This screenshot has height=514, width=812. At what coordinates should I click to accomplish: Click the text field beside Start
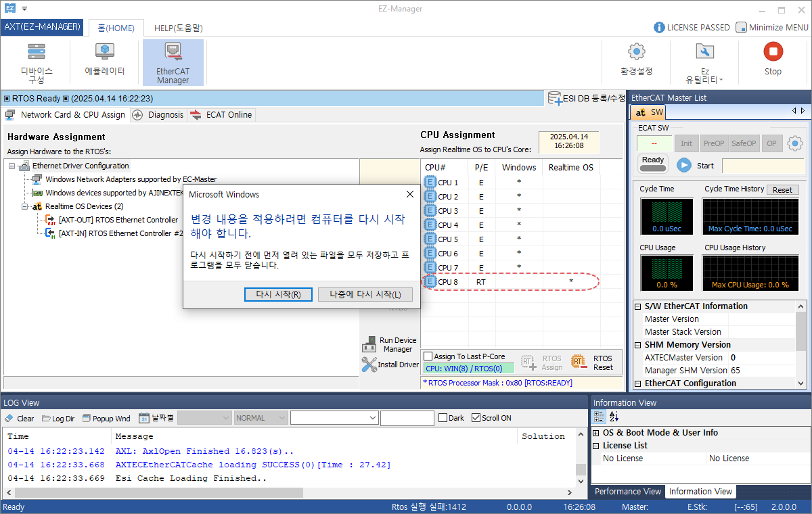[x=763, y=166]
